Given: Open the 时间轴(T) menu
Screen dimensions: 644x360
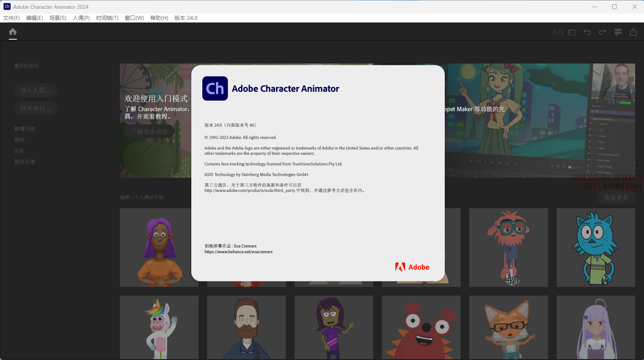Looking at the screenshot, I should pyautogui.click(x=107, y=18).
